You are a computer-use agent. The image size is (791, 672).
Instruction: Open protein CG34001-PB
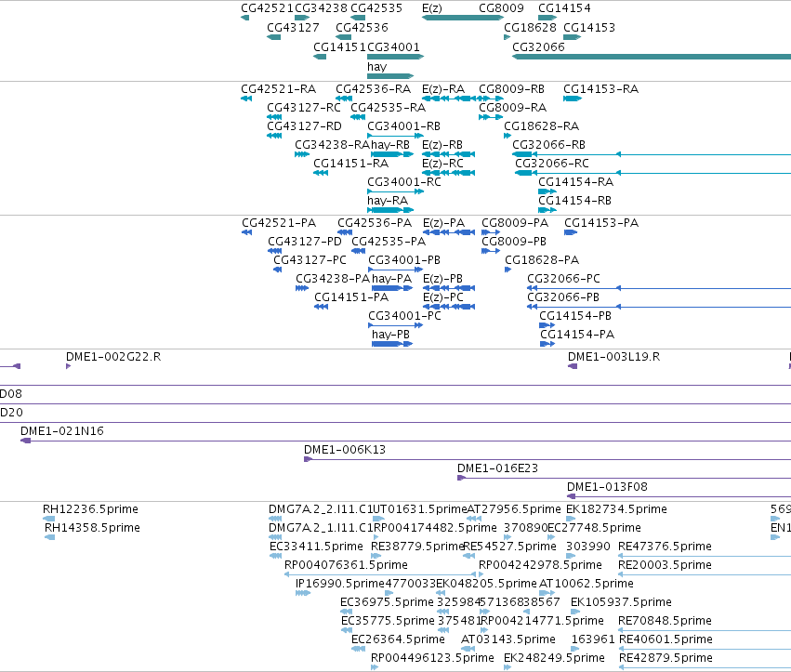pos(404,260)
